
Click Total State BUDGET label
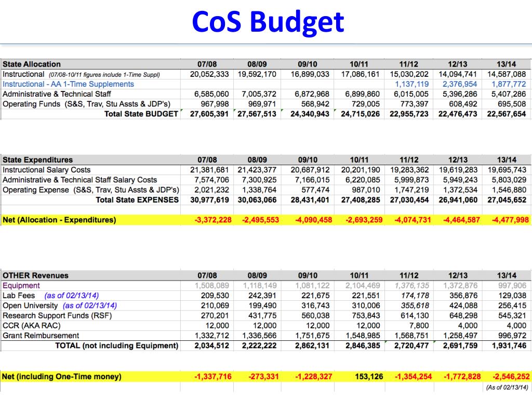(141, 114)
